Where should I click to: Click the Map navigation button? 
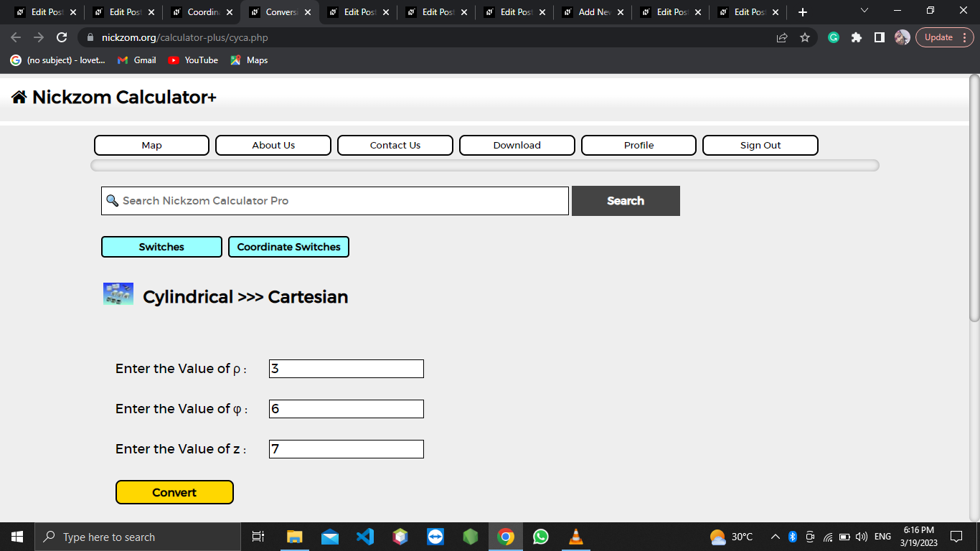(151, 145)
